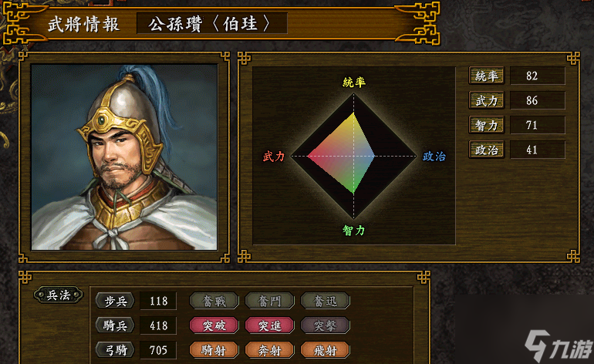The width and height of the screenshot is (594, 364).
Task: Click the 統率 stat button
Action: [487, 76]
